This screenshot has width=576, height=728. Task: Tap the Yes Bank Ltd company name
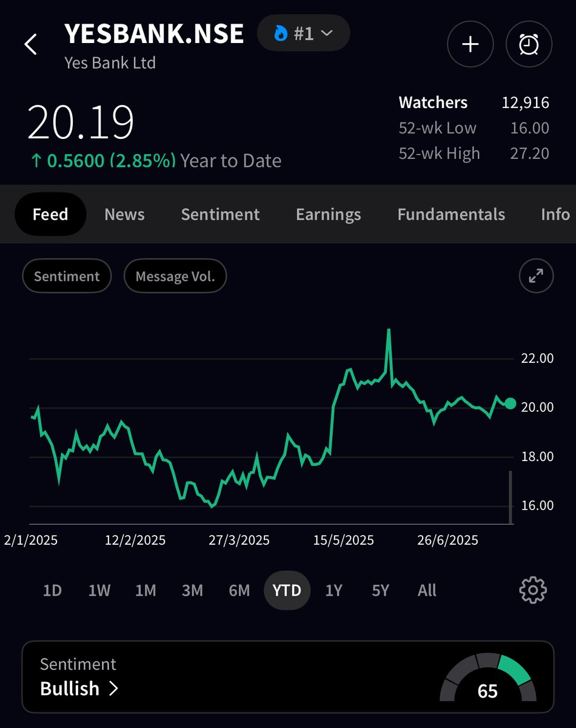pyautogui.click(x=110, y=62)
